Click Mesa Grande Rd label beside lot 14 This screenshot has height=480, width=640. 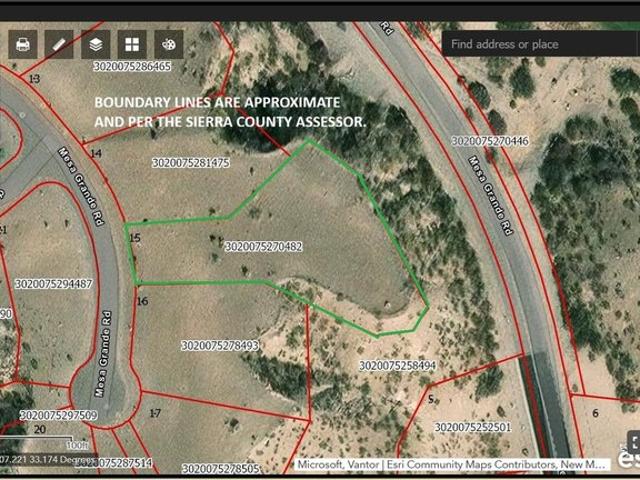coord(82,186)
